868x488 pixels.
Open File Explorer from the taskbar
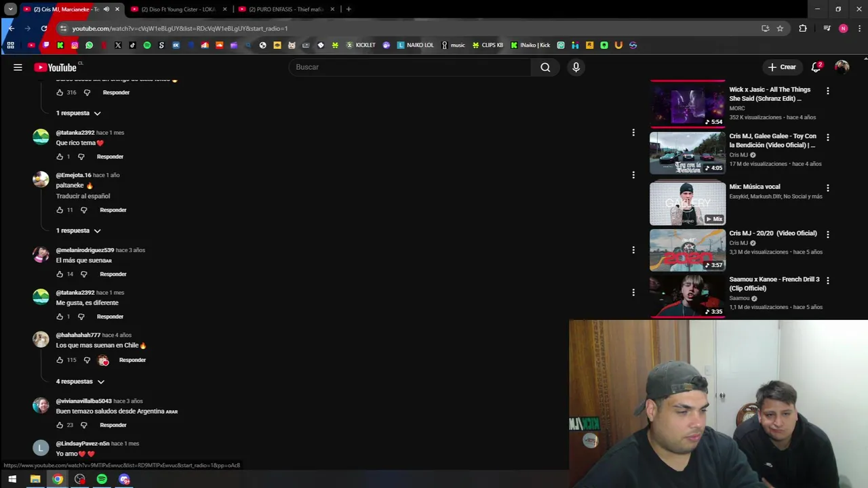pyautogui.click(x=35, y=479)
